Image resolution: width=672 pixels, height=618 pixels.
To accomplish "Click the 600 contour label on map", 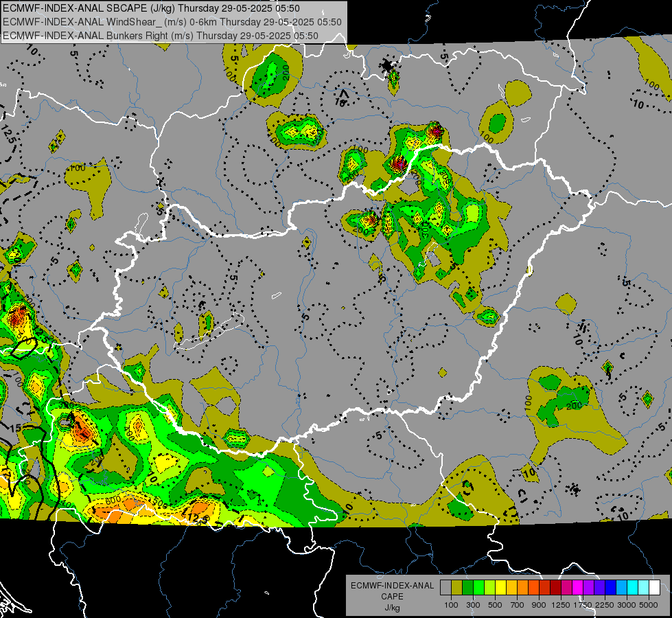I will (x=113, y=501).
